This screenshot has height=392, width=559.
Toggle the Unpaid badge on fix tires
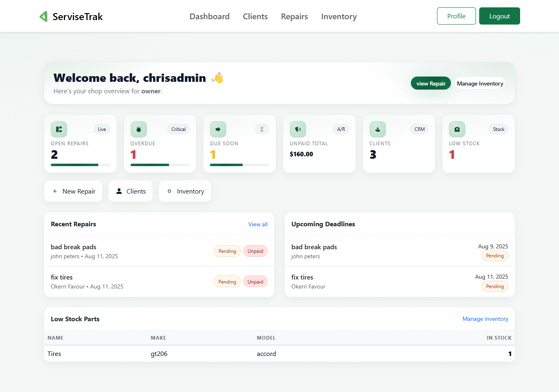[255, 281]
